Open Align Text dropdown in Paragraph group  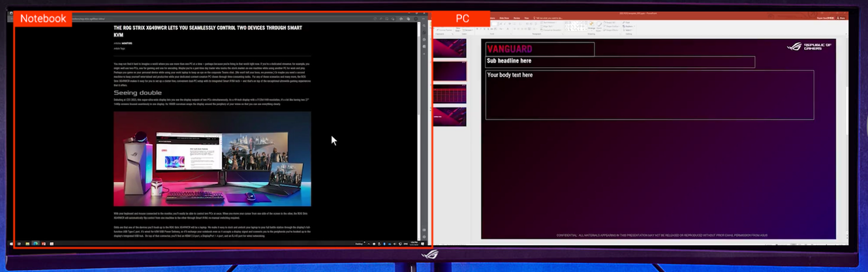pos(547,26)
